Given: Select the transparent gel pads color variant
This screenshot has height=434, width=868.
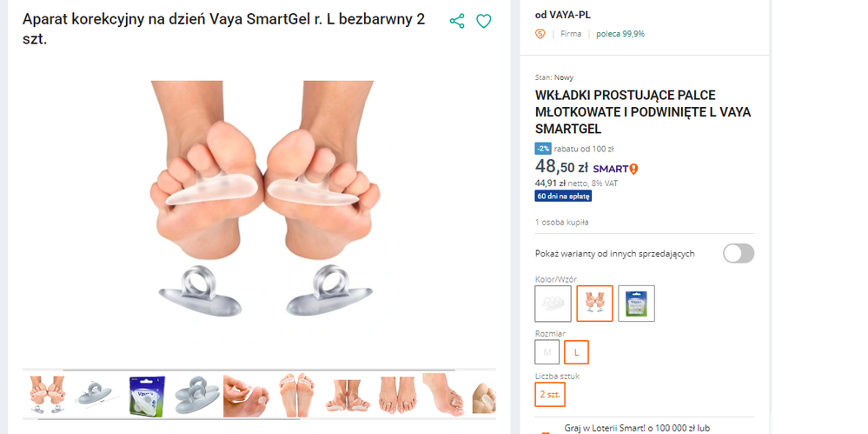Looking at the screenshot, I should [553, 304].
